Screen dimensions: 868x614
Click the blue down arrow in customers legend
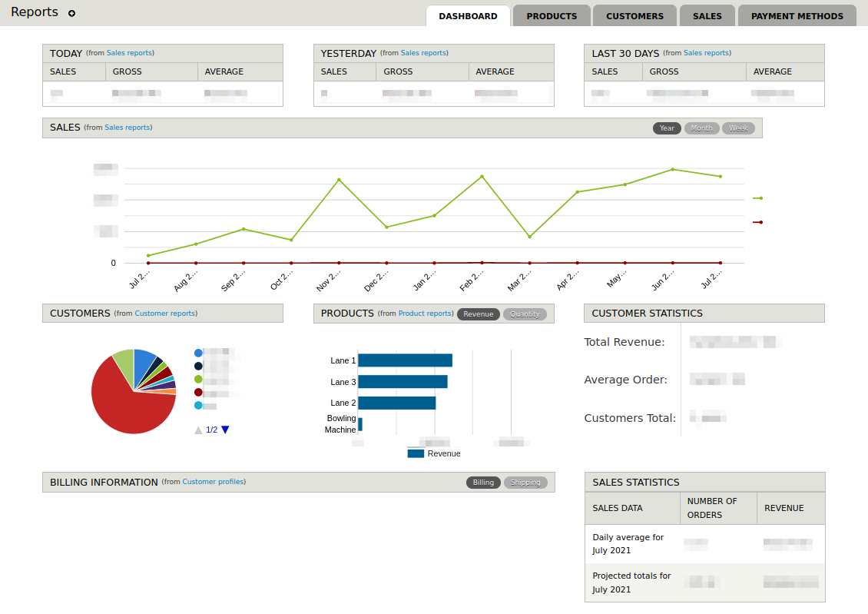coord(225,430)
